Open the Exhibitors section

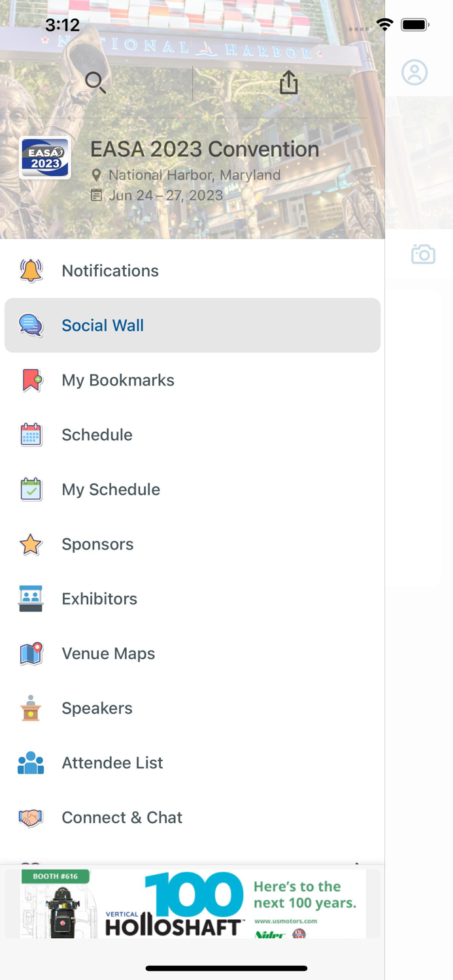(x=99, y=598)
